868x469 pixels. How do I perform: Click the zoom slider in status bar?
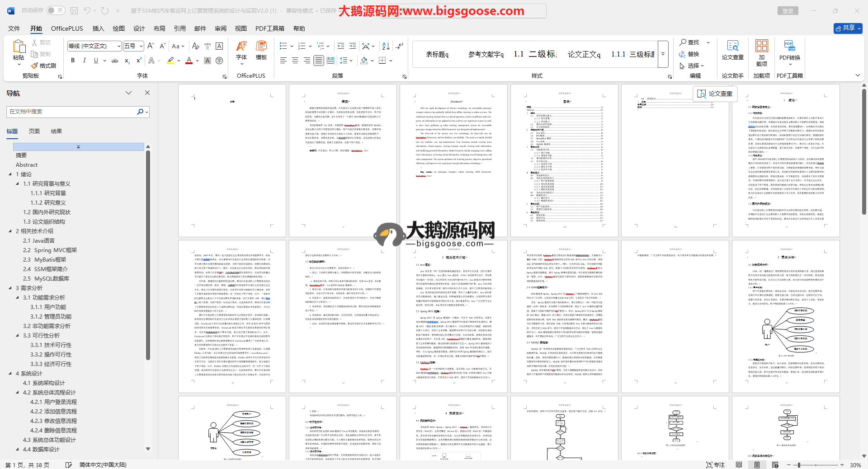(x=799, y=465)
